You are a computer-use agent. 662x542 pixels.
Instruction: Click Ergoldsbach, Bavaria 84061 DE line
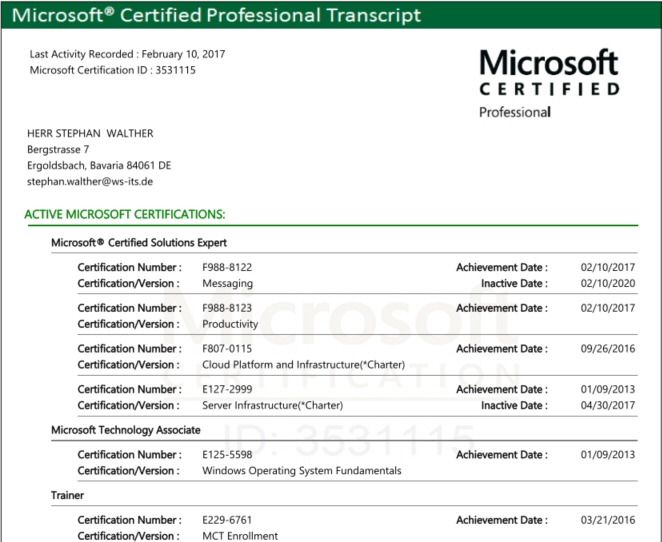coord(99,165)
